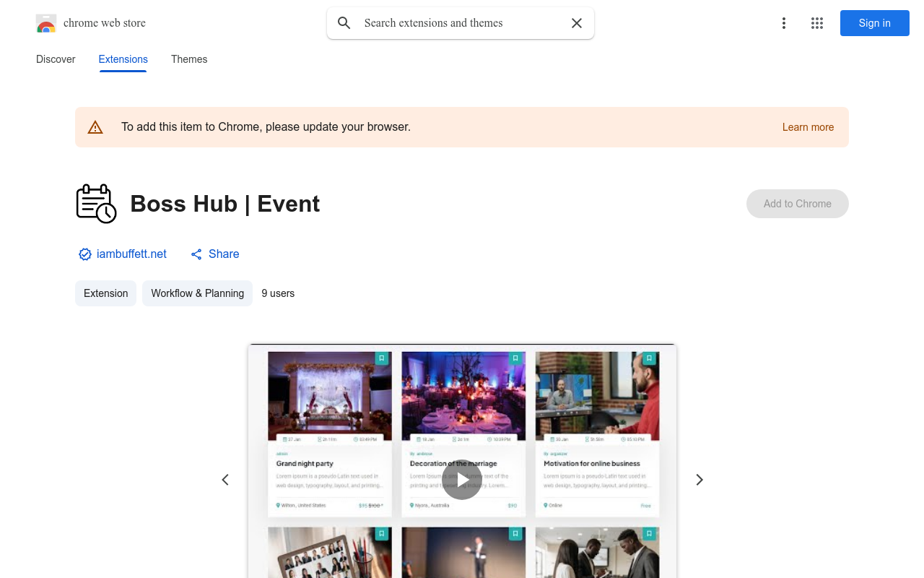This screenshot has height=578, width=924.
Task: Click the search magnifier icon
Action: [x=344, y=23]
